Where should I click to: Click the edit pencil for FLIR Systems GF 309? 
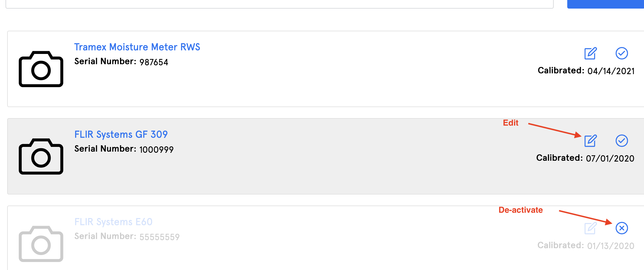590,141
